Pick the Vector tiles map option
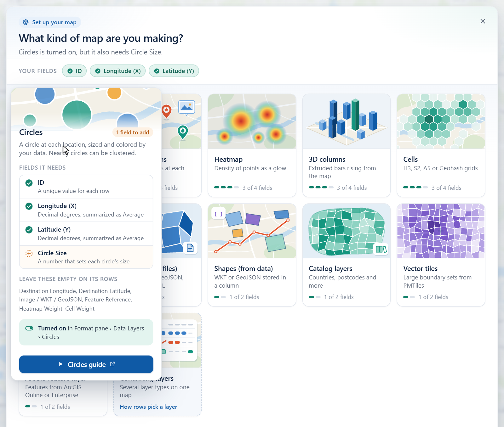 441,255
